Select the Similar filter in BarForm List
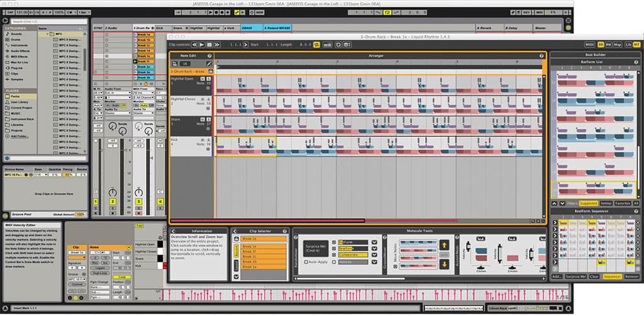 coord(606,203)
